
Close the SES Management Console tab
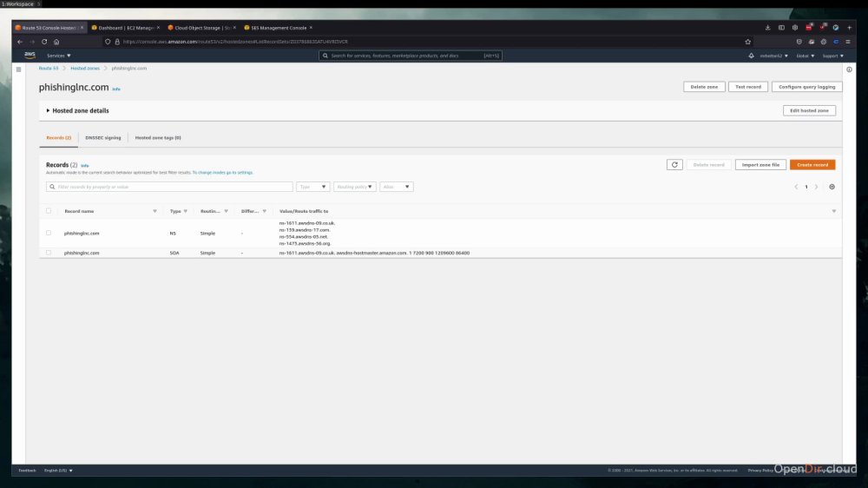[x=311, y=27]
